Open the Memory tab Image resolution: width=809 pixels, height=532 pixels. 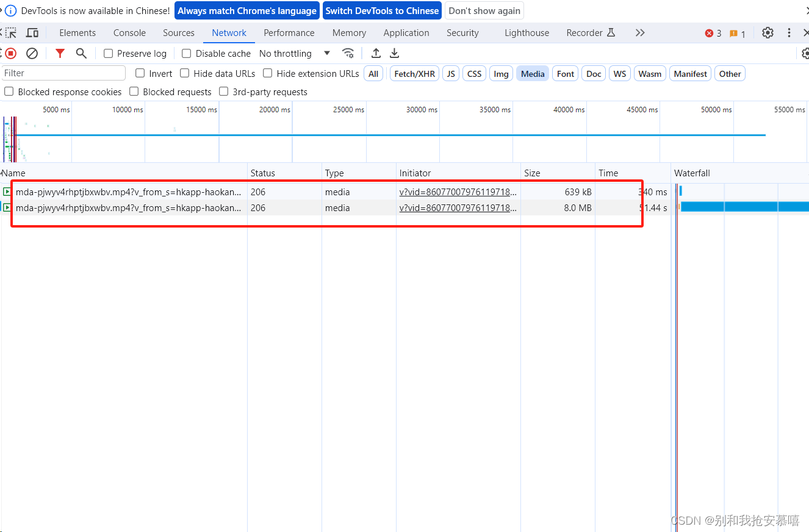pos(350,33)
